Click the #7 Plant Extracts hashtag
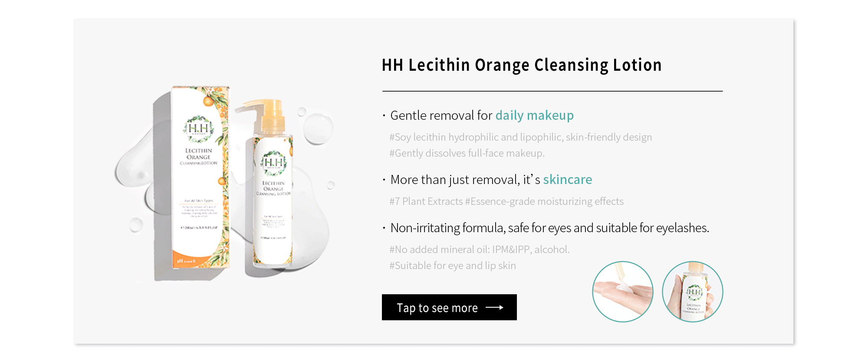The image size is (868, 355). click(x=426, y=201)
